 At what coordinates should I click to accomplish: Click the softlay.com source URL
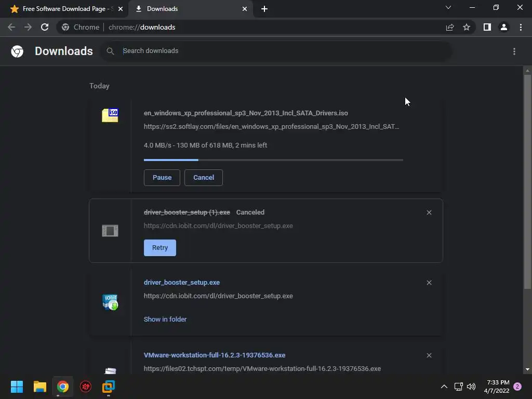click(x=271, y=127)
